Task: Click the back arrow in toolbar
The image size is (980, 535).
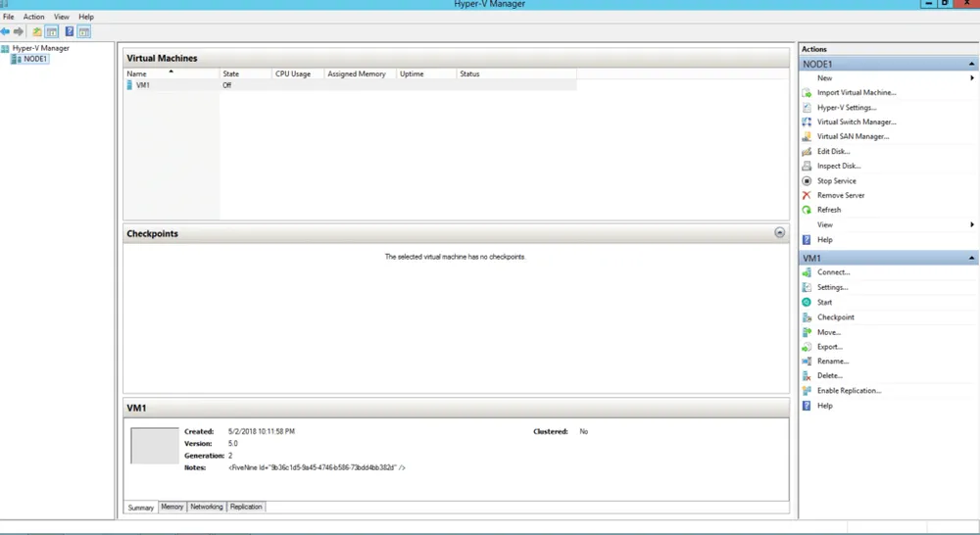Action: [6, 31]
